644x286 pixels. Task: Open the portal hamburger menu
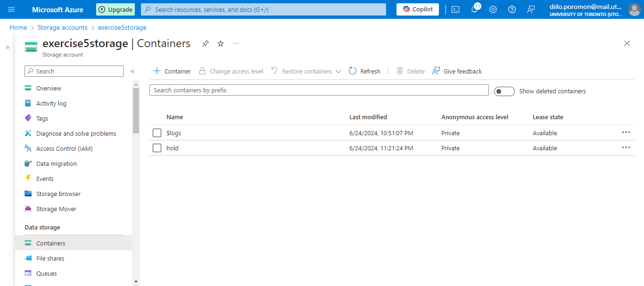click(11, 9)
